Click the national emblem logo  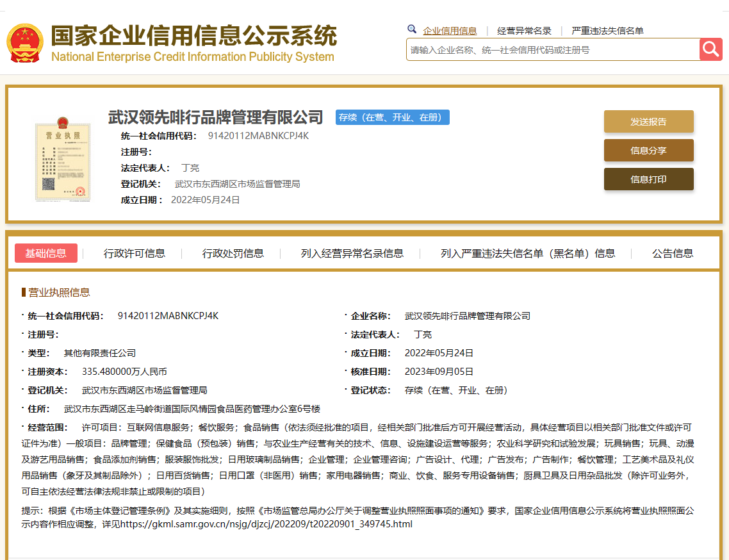pyautogui.click(x=25, y=43)
